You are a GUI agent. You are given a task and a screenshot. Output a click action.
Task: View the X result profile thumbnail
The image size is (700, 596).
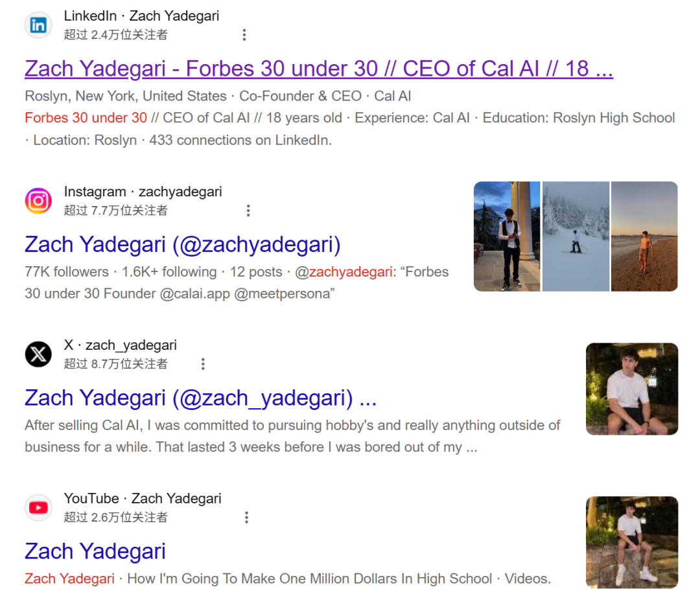[x=632, y=389]
